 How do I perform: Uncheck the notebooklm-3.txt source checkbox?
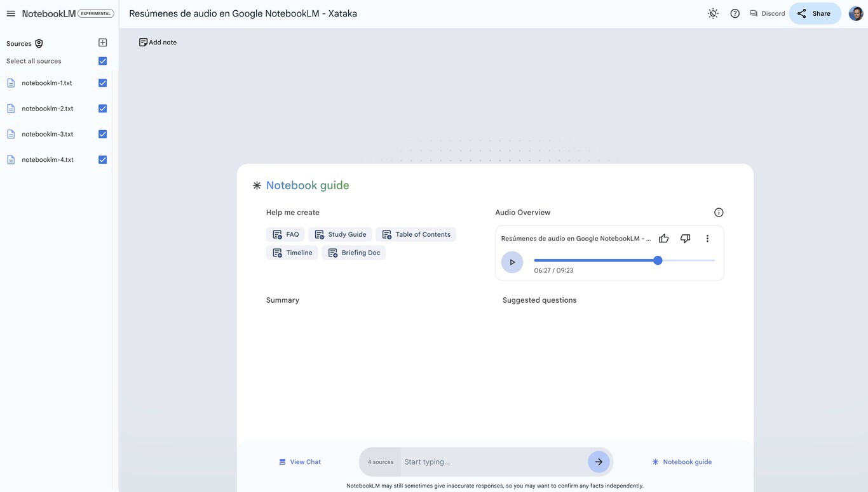[103, 134]
